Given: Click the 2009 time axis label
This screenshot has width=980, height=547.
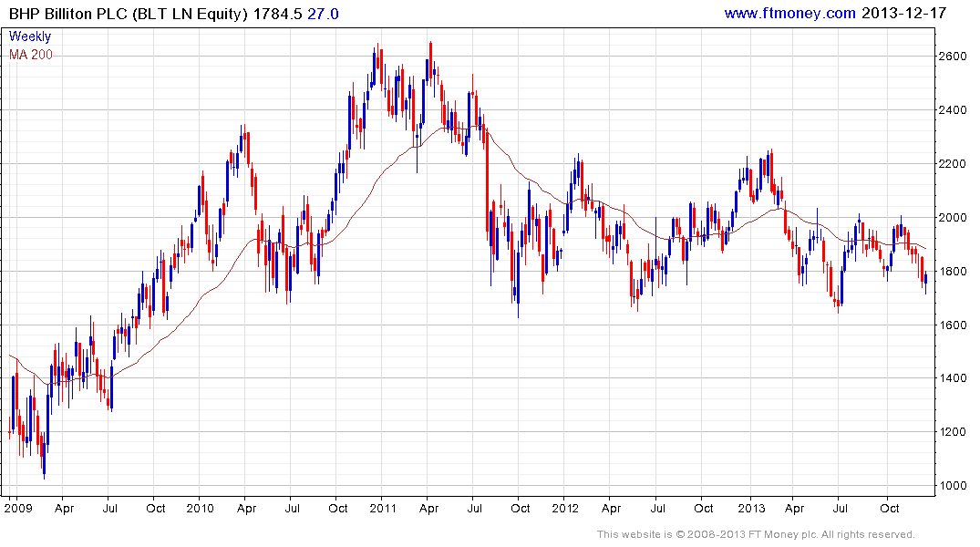Looking at the screenshot, I should [x=17, y=508].
